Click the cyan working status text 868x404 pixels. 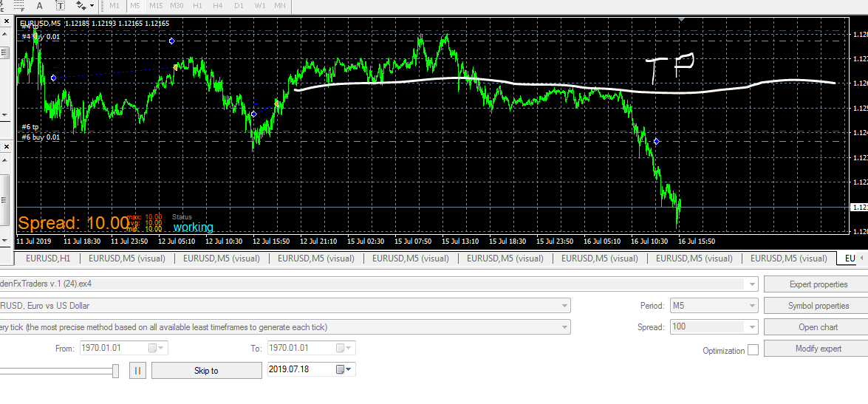[x=194, y=227]
